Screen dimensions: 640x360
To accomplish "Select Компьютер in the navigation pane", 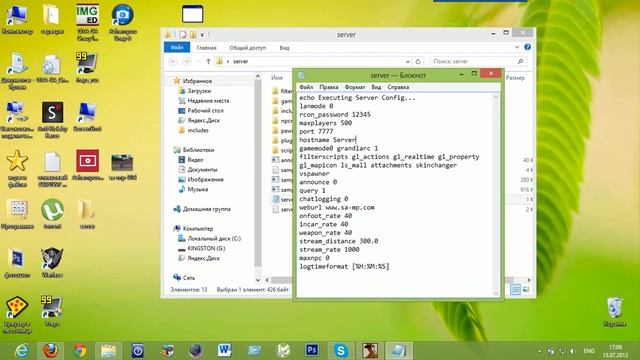I will tap(198, 229).
